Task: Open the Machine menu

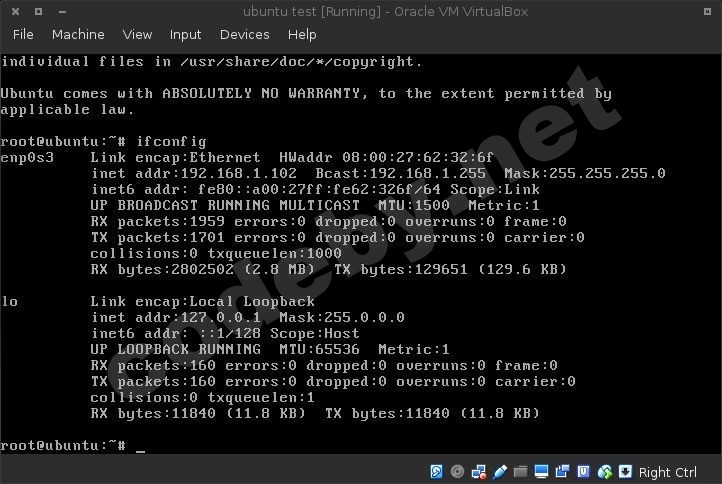Action: point(78,35)
